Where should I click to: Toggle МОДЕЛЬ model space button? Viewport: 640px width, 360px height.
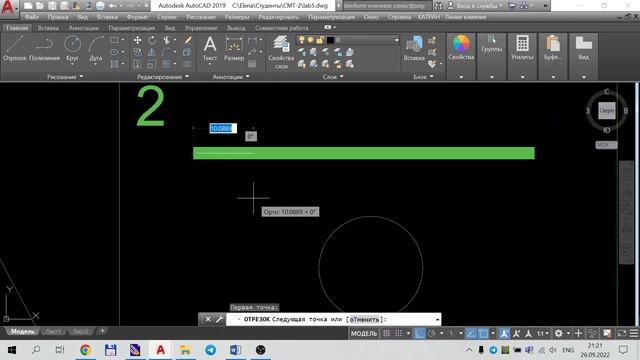click(x=364, y=333)
